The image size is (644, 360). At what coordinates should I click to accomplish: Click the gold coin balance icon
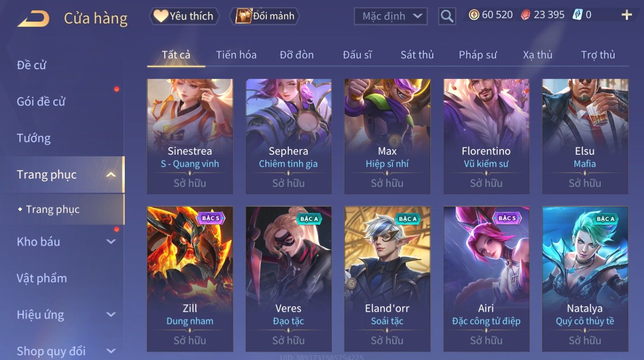pos(474,15)
